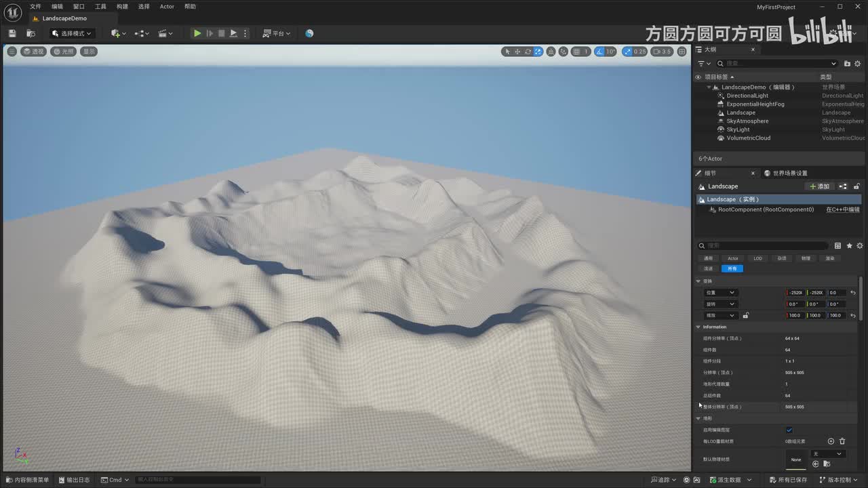
Task: Open the Blueprints toolbar menu
Action: click(x=142, y=33)
